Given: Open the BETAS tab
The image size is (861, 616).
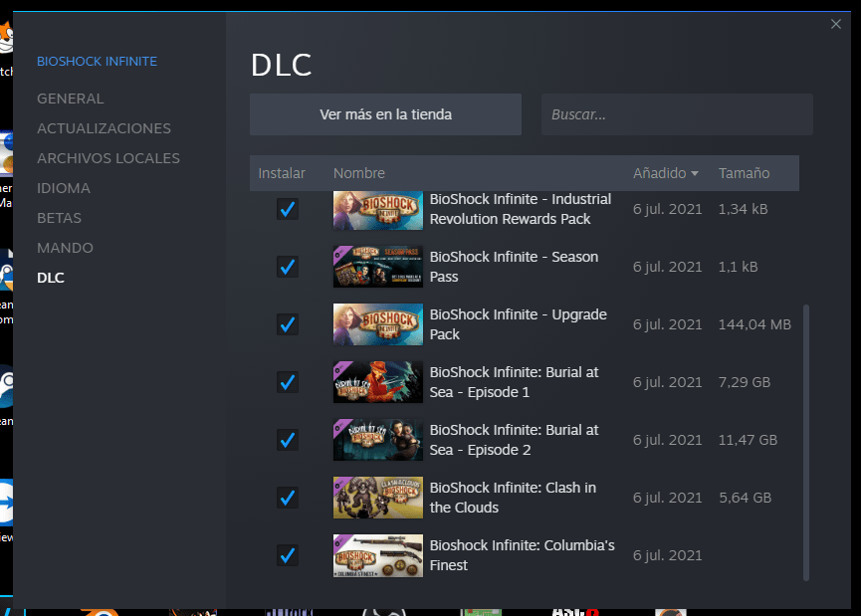Looking at the screenshot, I should (60, 218).
